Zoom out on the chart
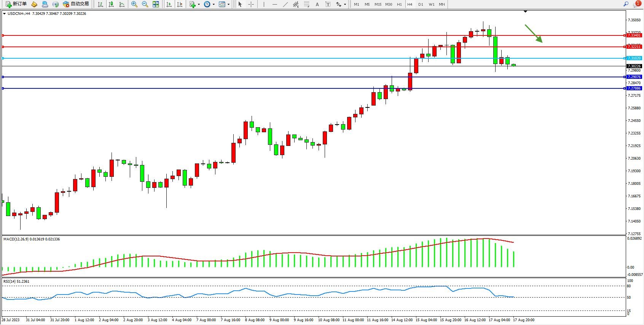Image resolution: width=644 pixels, height=325 pixels. pyautogui.click(x=145, y=4)
